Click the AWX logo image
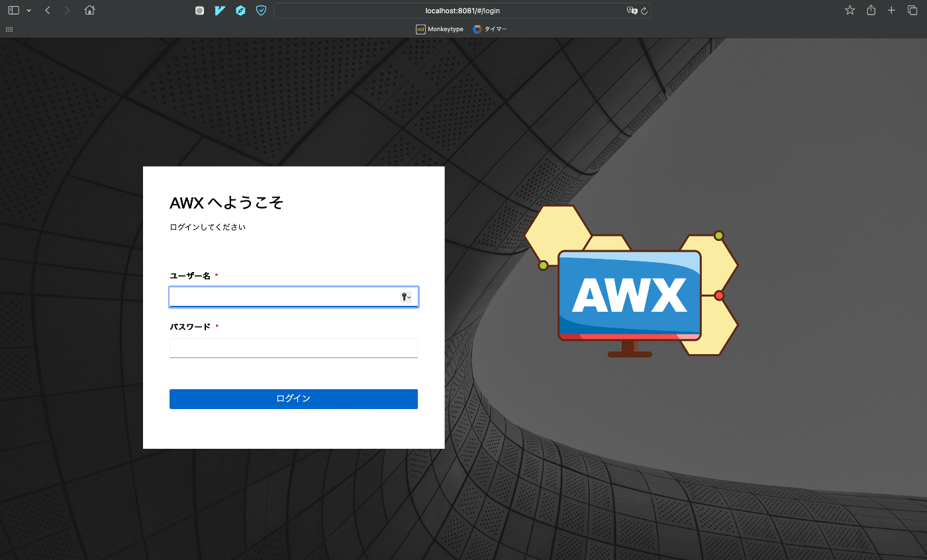 click(631, 281)
